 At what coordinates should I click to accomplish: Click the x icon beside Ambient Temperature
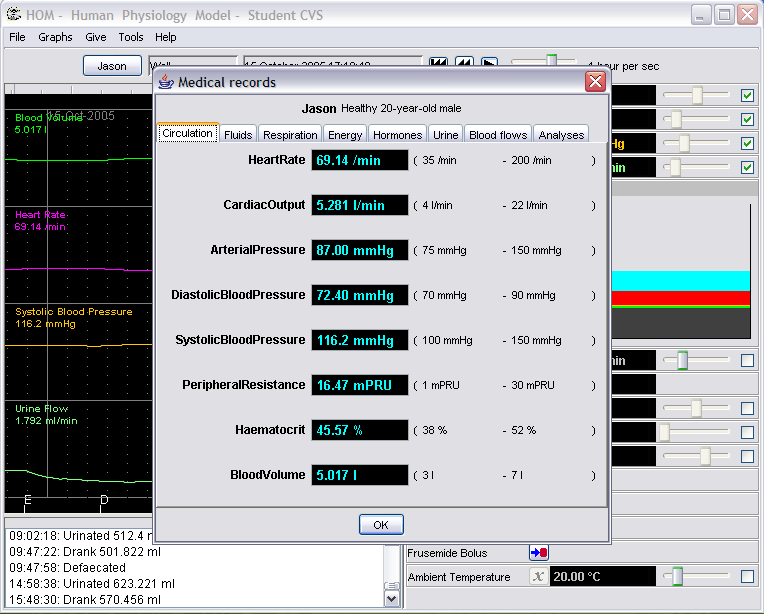[539, 577]
